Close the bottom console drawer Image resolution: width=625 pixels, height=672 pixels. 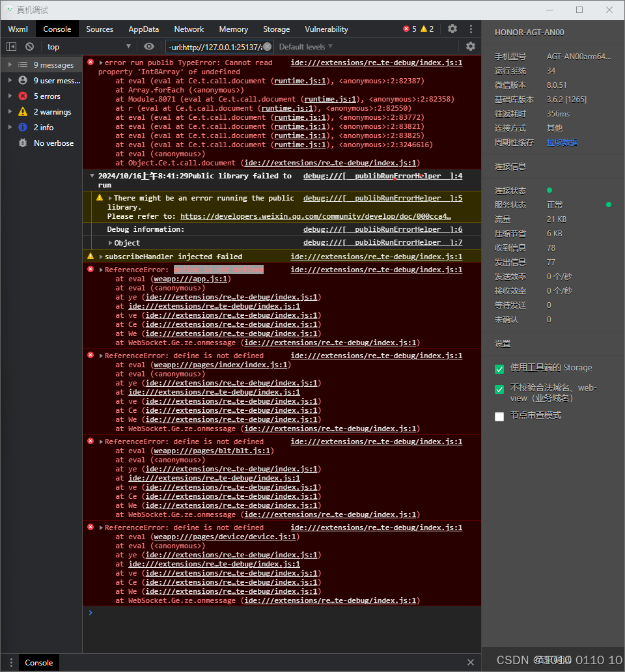pos(470,662)
